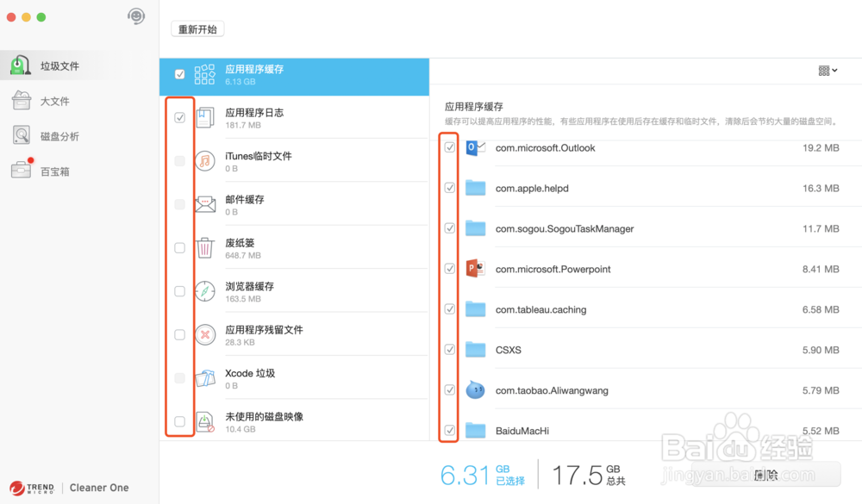The width and height of the screenshot is (862, 504).
Task: Select the 应用程序缓存 6.13 GB row
Action: 294,77
